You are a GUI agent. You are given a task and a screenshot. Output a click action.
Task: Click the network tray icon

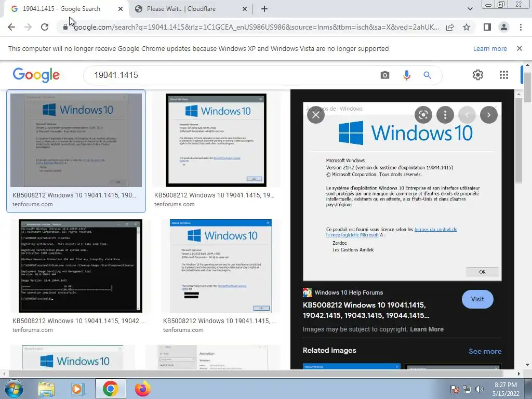coord(467,389)
